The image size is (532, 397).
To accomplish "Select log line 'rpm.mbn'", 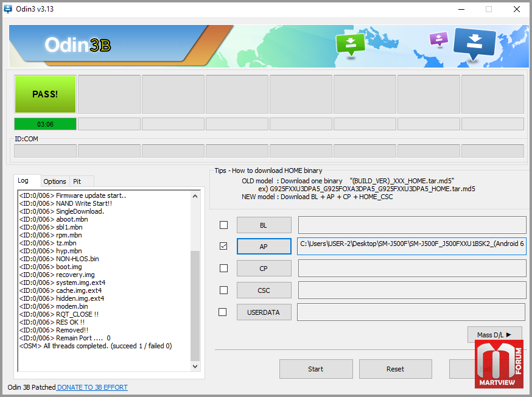I will pos(51,235).
